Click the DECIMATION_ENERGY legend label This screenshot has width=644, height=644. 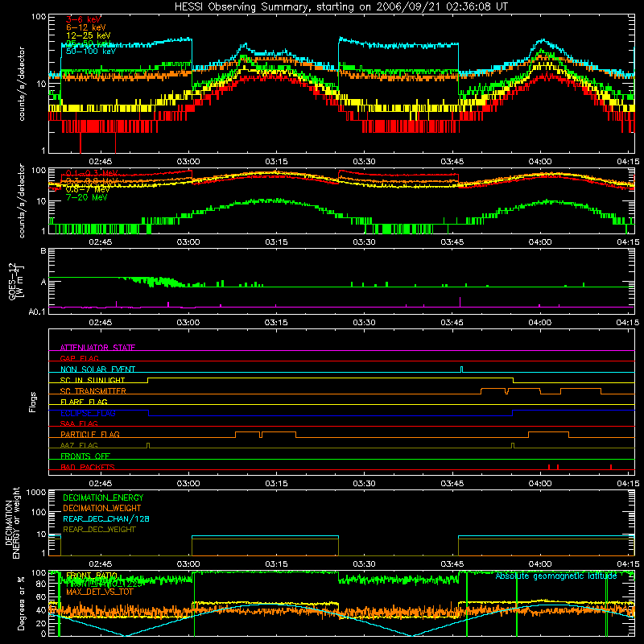[103, 497]
